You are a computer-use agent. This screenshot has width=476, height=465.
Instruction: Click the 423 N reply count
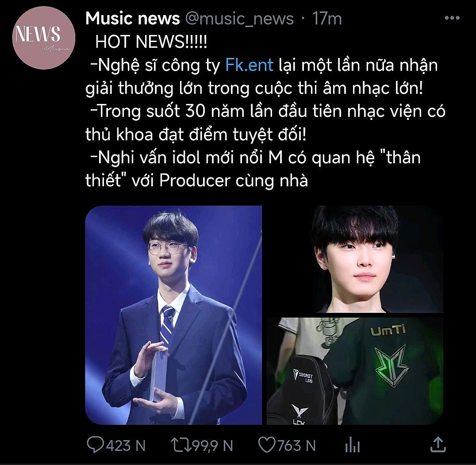point(126,446)
